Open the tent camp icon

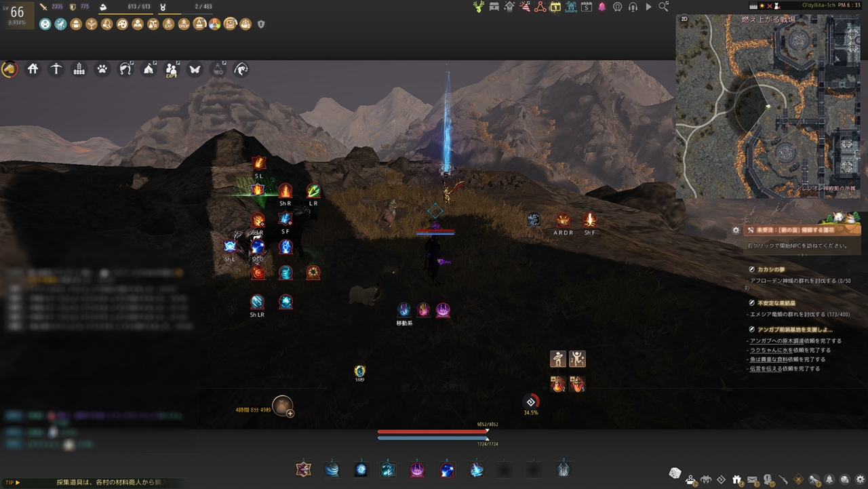[149, 69]
